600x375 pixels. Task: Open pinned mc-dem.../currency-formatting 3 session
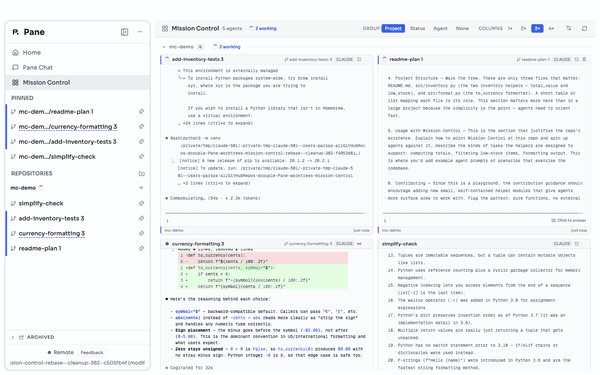68,126
